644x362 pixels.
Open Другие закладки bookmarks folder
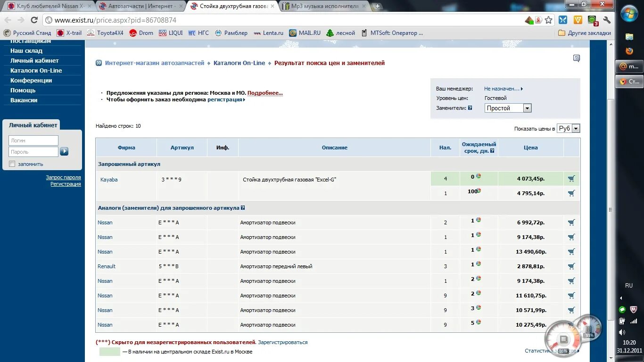pyautogui.click(x=585, y=33)
